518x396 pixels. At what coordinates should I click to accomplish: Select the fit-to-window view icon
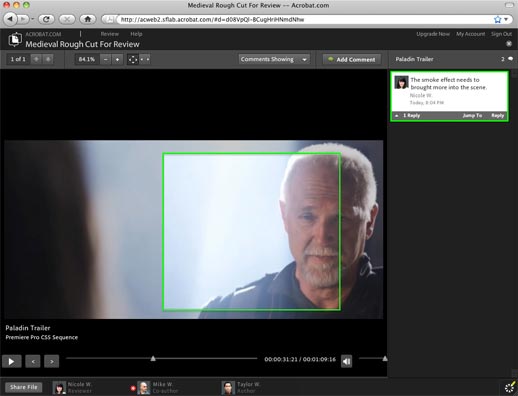(x=133, y=59)
